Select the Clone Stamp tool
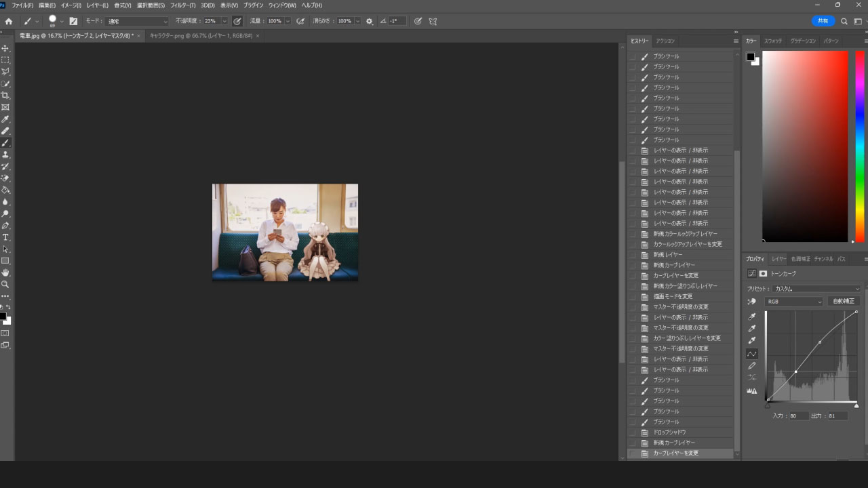Viewport: 868px width, 488px height. [5, 155]
